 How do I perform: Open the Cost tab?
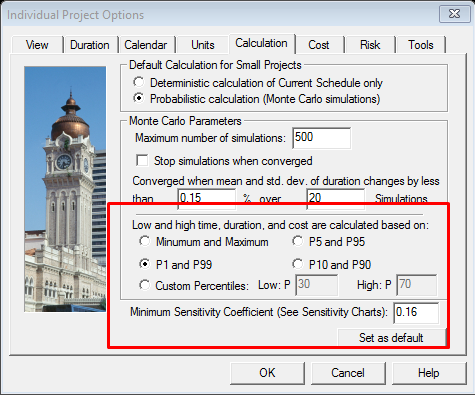[x=319, y=45]
